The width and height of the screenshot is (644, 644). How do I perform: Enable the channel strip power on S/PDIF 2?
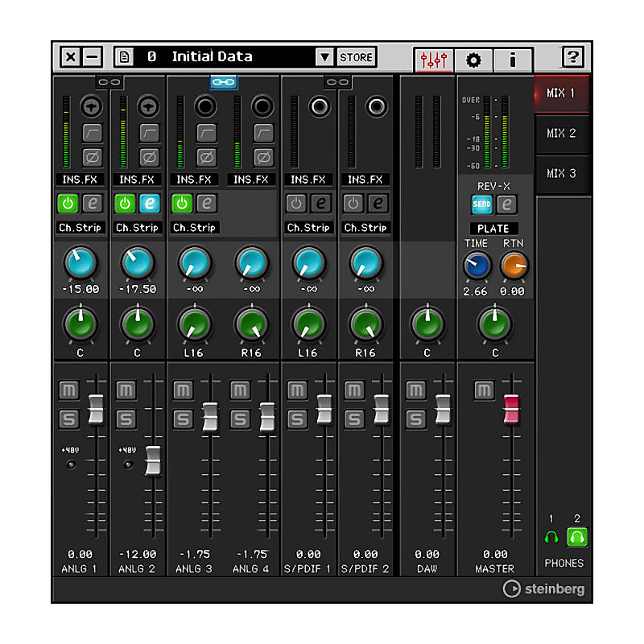[x=353, y=204]
